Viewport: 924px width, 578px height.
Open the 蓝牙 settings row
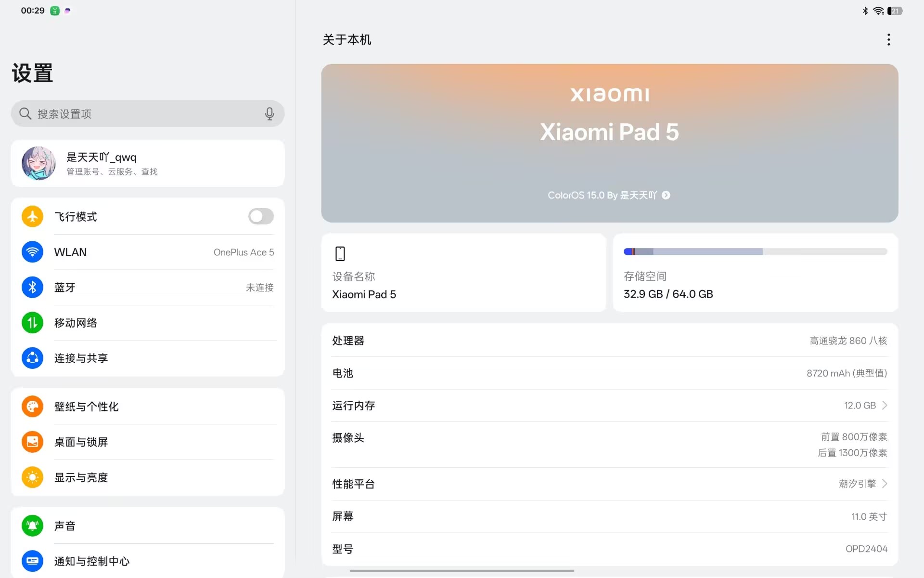coord(148,288)
